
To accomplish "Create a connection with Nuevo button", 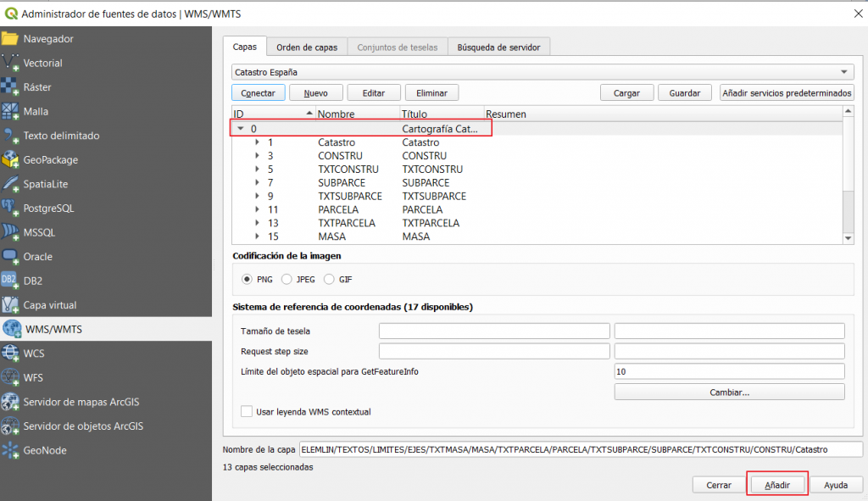I will pos(315,93).
